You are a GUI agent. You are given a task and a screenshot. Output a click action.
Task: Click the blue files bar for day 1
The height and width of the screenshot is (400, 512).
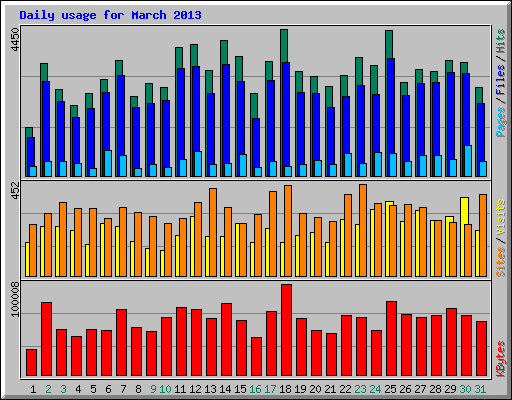point(31,152)
